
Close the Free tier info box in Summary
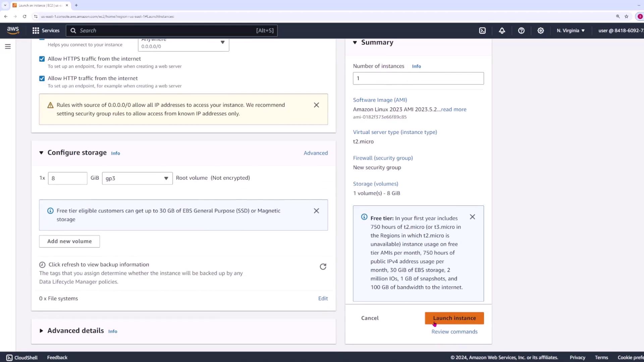coord(472,217)
